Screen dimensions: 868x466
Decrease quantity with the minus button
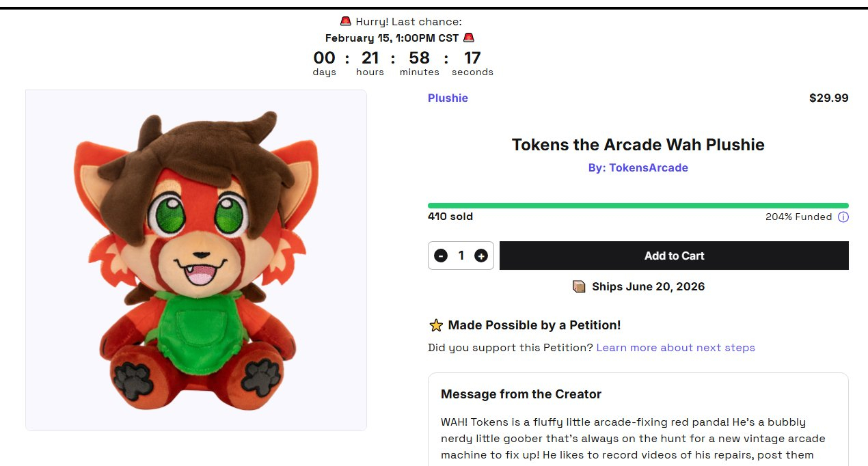pyautogui.click(x=441, y=256)
